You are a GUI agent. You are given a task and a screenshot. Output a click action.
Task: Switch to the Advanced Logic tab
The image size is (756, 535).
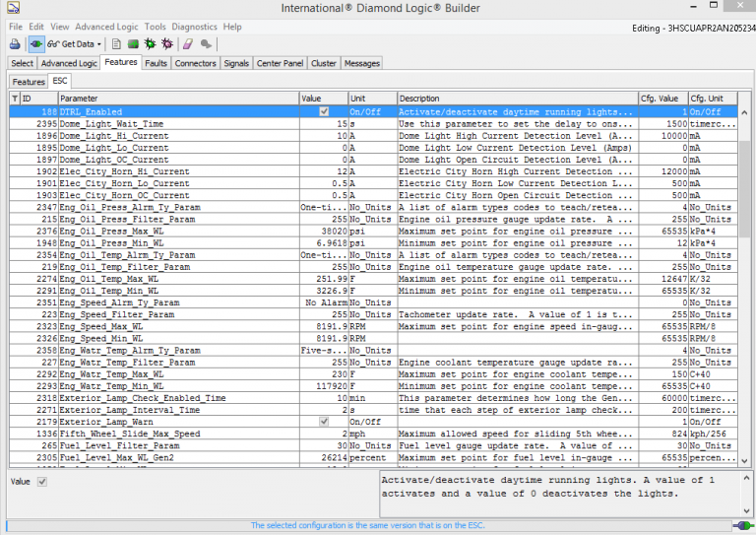(69, 63)
